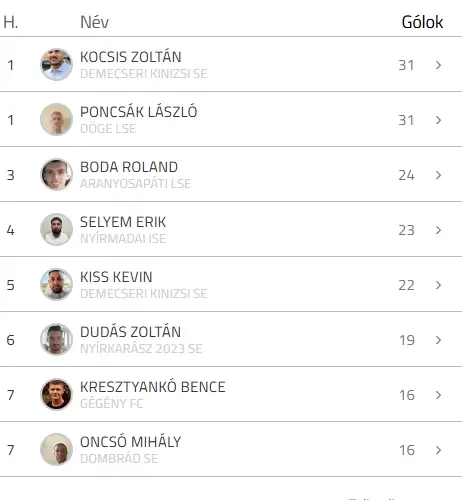Click Kresztyankó Bence's player photo

[56, 394]
